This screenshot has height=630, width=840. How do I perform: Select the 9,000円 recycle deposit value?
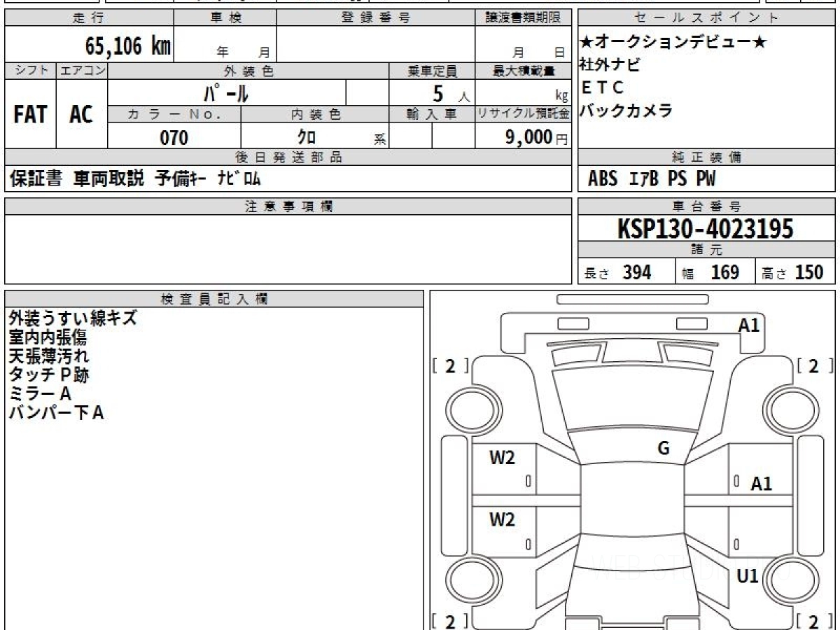[536, 137]
